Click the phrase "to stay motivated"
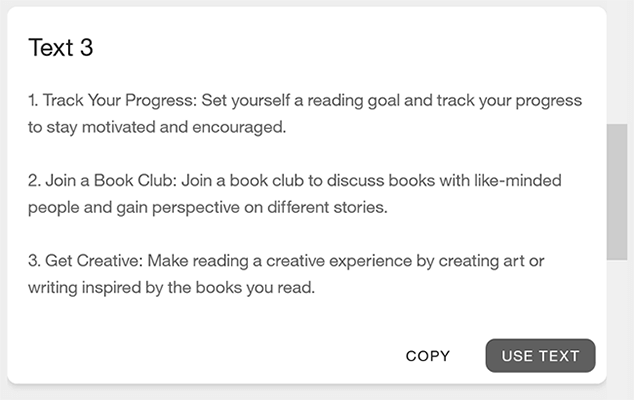Viewport: 634px width, 400px height. pyautogui.click(x=87, y=127)
